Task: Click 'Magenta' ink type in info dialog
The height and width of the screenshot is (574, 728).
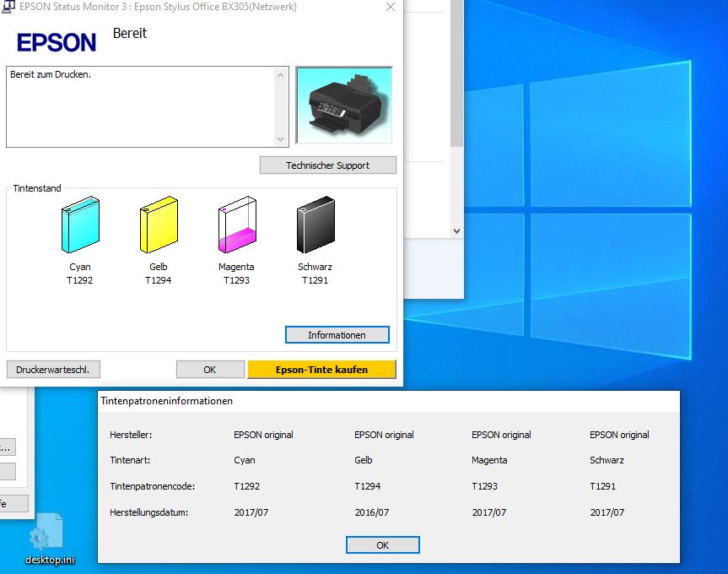Action: click(x=489, y=460)
